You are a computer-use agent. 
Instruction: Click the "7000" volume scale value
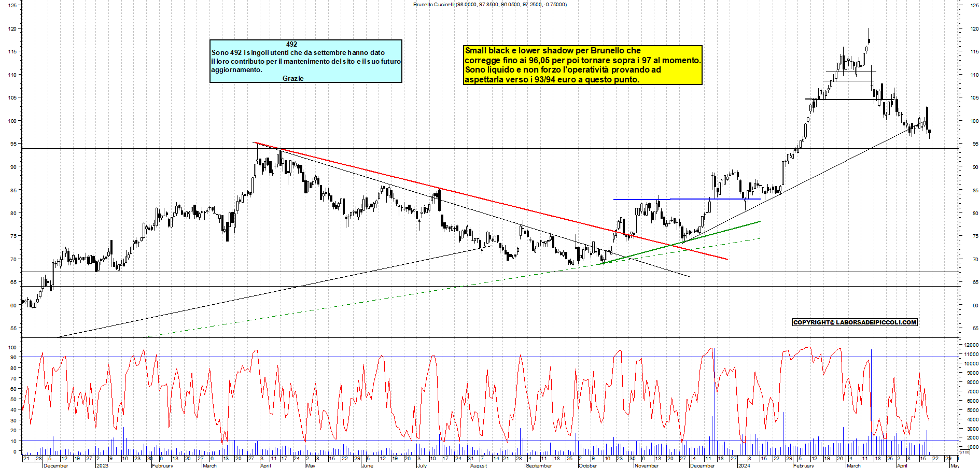tap(972, 392)
